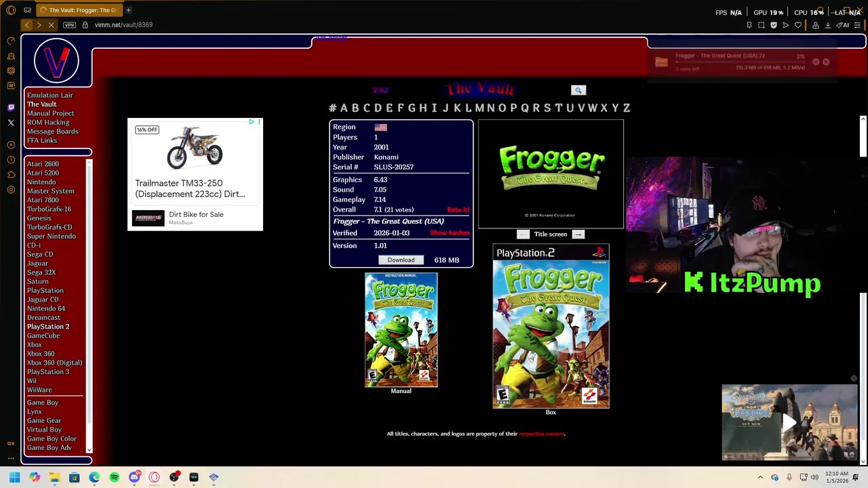This screenshot has width=868, height=488.
Task: Open the Game Boy Color vault
Action: coord(52,439)
